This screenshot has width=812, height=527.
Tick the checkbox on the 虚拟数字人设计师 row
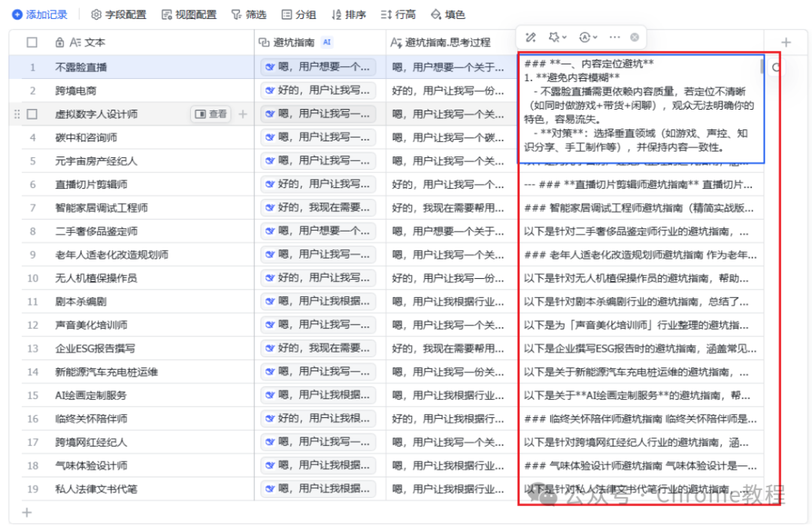click(x=32, y=114)
